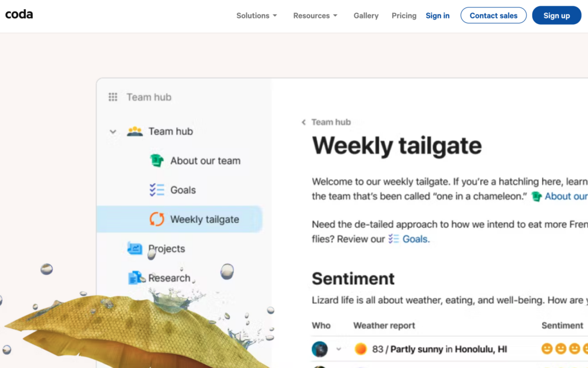
Task: Click the Sign in link
Action: click(x=437, y=16)
